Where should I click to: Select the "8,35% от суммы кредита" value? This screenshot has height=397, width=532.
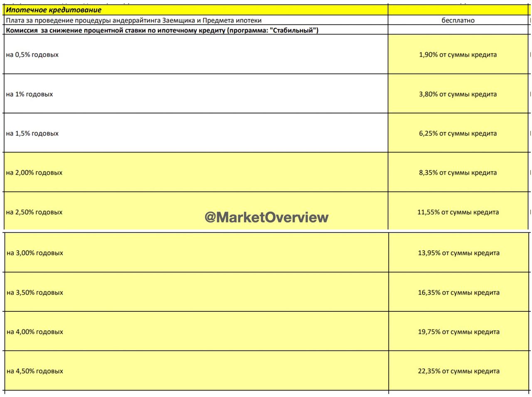pos(458,173)
